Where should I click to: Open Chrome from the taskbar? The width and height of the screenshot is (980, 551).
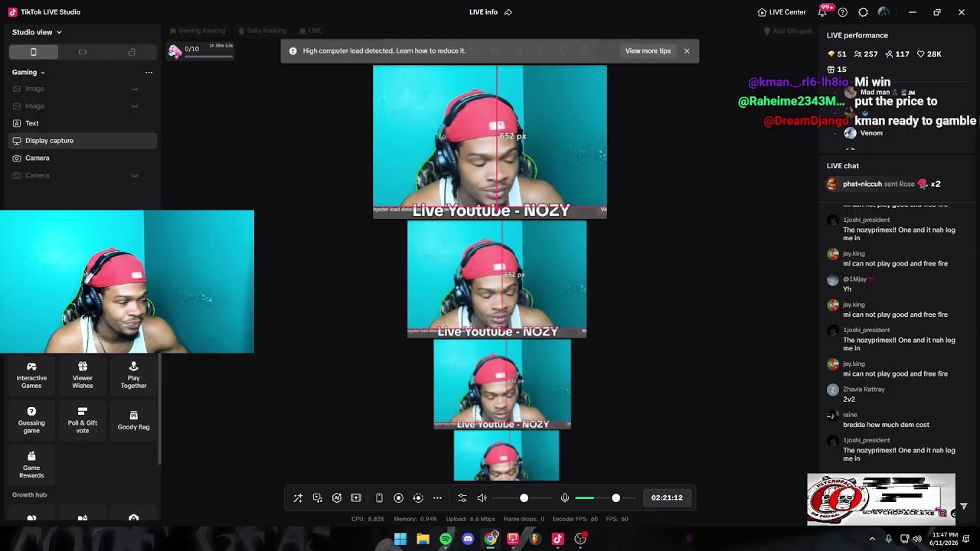pos(491,540)
